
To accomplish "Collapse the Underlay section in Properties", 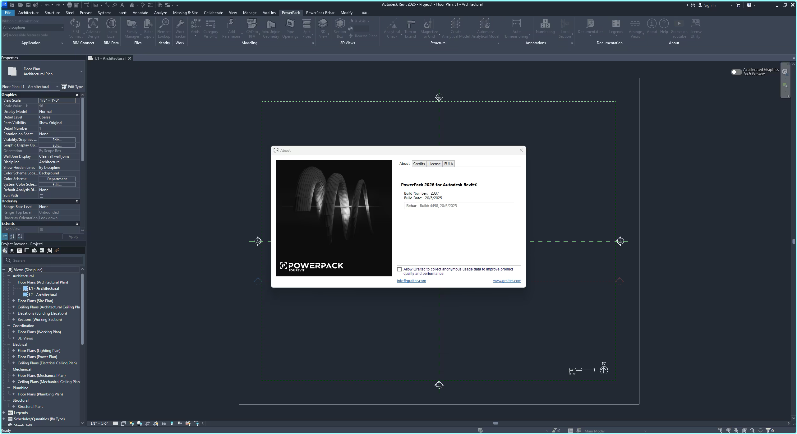I will click(x=77, y=201).
